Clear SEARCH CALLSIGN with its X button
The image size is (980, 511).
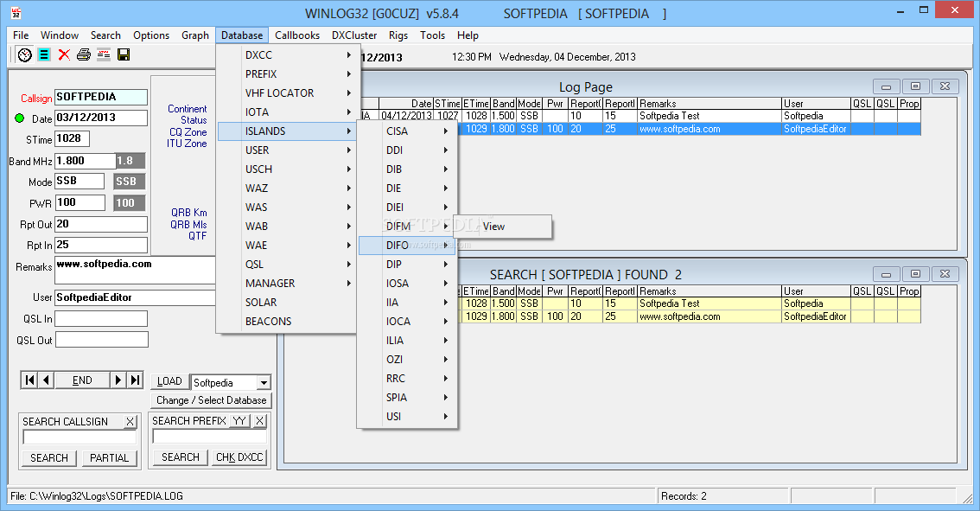[130, 422]
